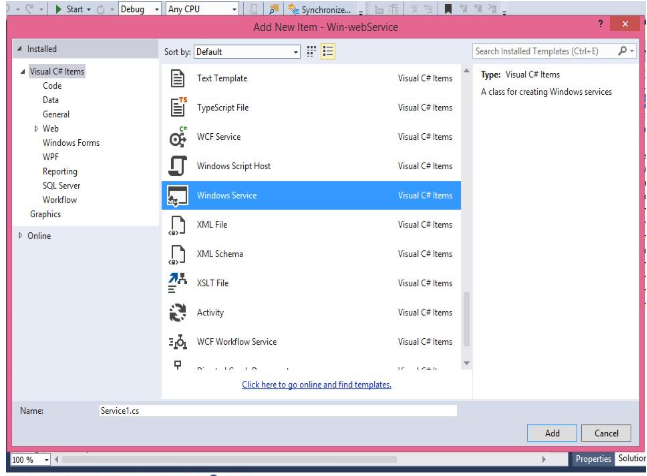Click the Windows Service template icon
The height and width of the screenshot is (476, 647).
177,196
